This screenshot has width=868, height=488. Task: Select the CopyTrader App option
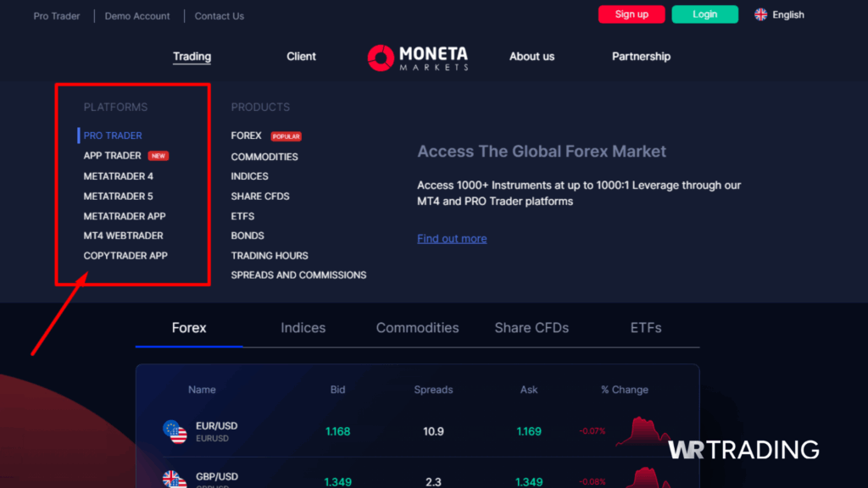(x=125, y=255)
